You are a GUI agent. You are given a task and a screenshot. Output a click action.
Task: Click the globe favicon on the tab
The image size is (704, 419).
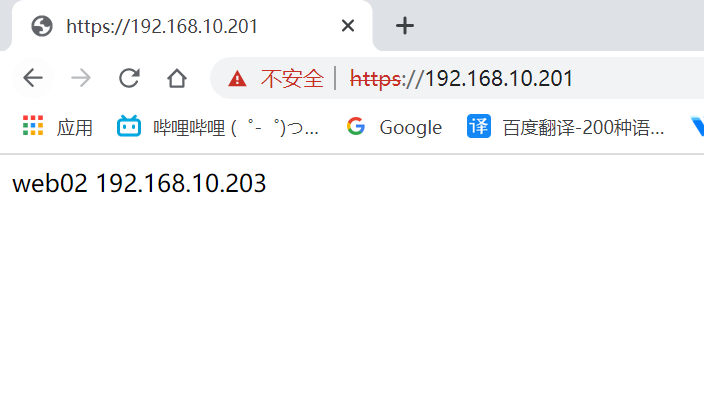(42, 26)
